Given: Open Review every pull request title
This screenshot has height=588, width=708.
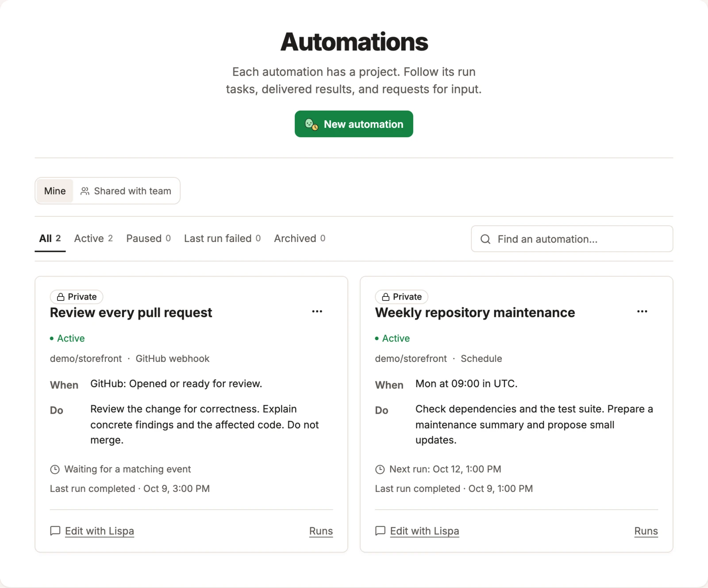Looking at the screenshot, I should coord(131,312).
